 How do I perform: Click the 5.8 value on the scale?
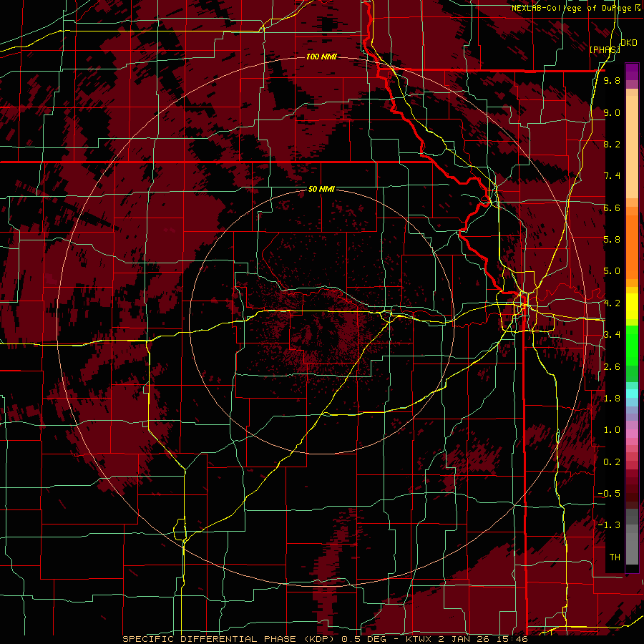pyautogui.click(x=612, y=240)
